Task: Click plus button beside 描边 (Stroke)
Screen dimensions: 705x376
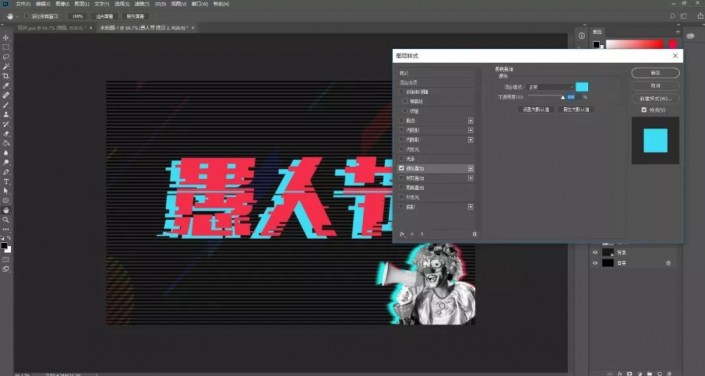Action: point(471,121)
